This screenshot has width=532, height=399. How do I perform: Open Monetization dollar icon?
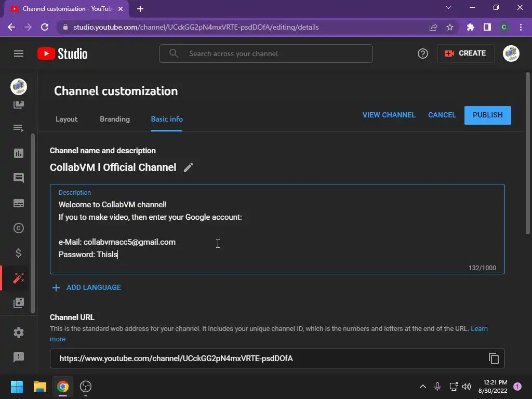pos(19,253)
